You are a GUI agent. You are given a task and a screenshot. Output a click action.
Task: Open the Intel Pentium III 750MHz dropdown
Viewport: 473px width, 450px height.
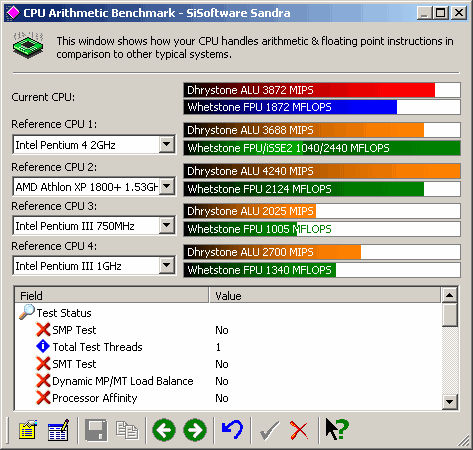tap(166, 226)
